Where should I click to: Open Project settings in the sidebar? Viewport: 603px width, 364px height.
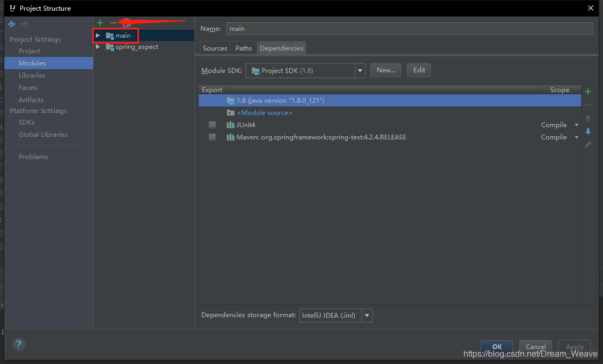point(29,51)
